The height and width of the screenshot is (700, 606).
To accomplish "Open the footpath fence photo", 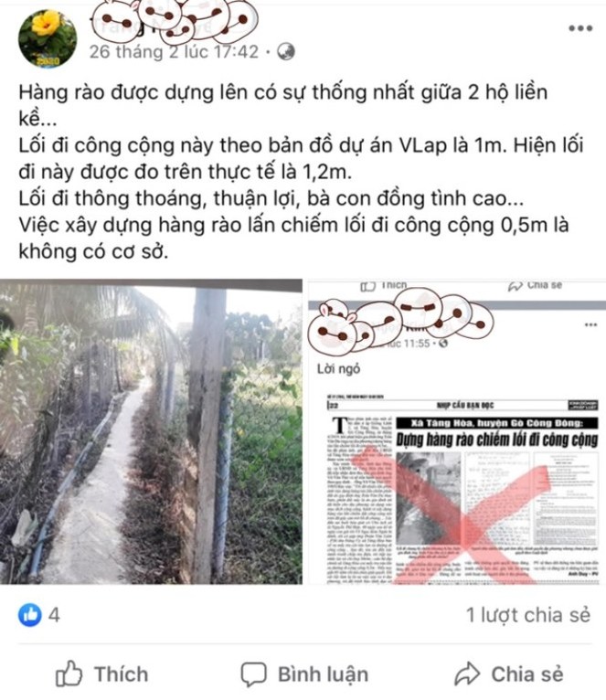I will tap(151, 431).
